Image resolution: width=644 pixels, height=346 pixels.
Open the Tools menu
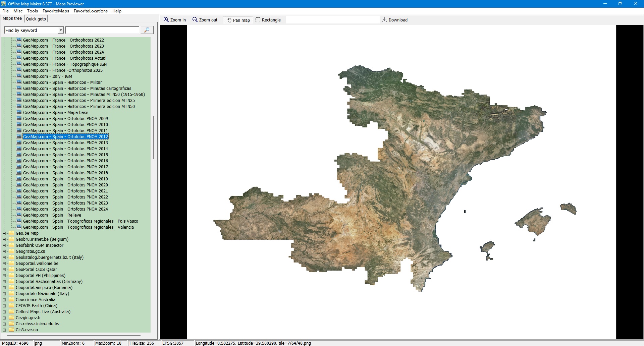point(33,11)
